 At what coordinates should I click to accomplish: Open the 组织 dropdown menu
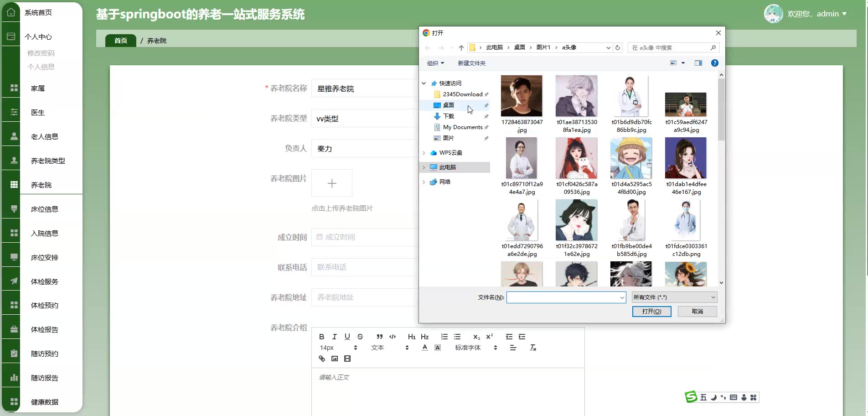435,63
